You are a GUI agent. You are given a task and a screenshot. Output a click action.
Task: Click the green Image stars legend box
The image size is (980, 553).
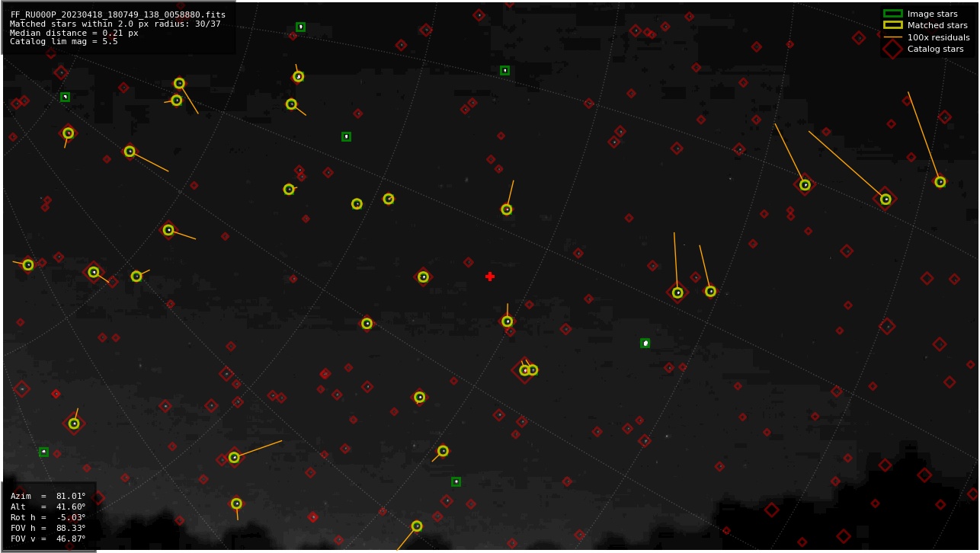[892, 14]
